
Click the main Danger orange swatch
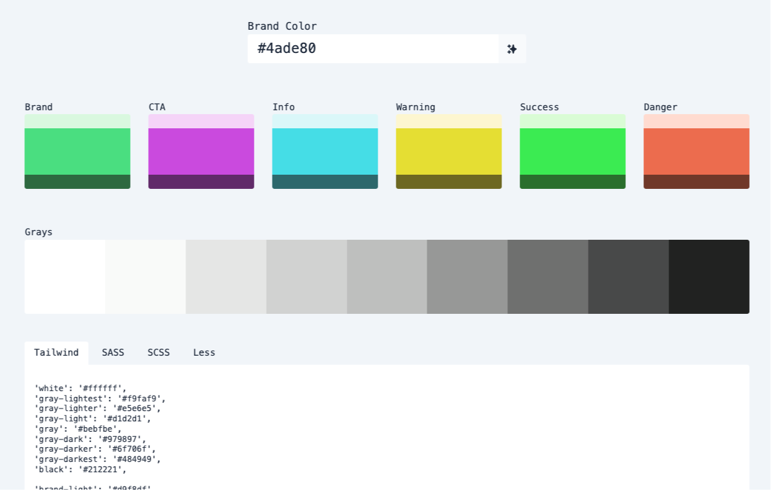pyautogui.click(x=697, y=151)
